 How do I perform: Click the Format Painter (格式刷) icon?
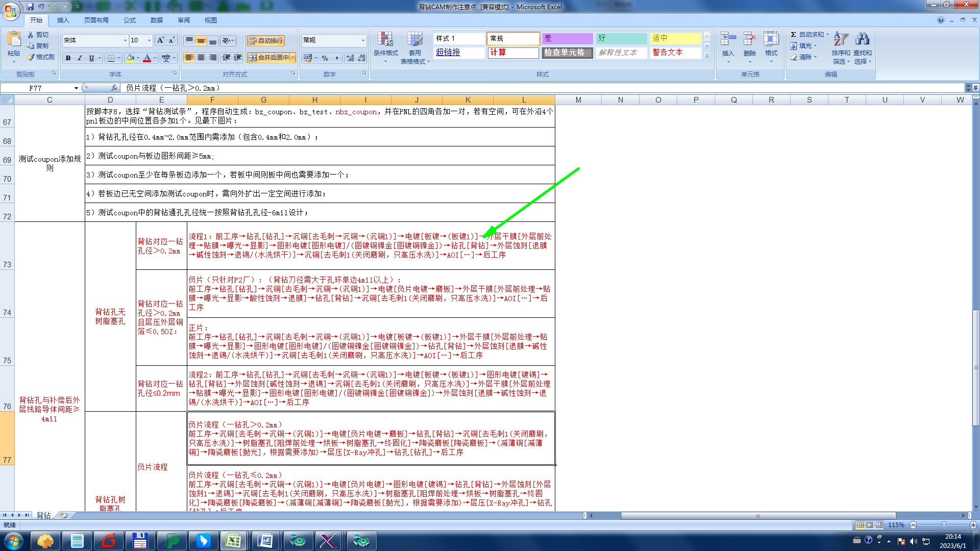pyautogui.click(x=41, y=57)
